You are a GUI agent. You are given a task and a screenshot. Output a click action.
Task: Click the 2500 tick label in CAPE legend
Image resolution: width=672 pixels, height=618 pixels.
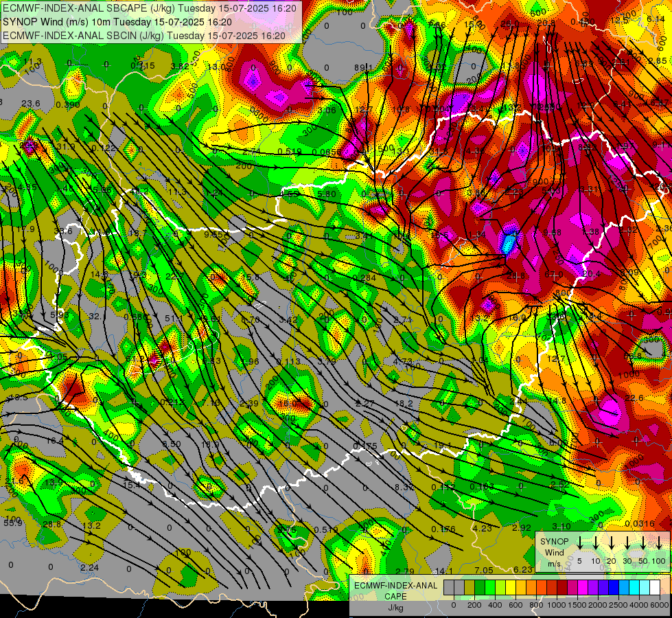click(618, 605)
